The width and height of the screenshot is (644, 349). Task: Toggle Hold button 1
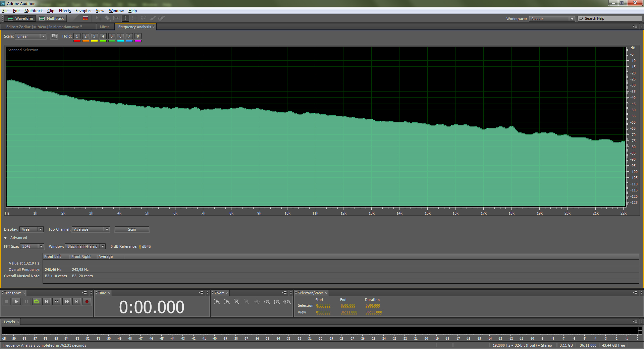(x=77, y=36)
